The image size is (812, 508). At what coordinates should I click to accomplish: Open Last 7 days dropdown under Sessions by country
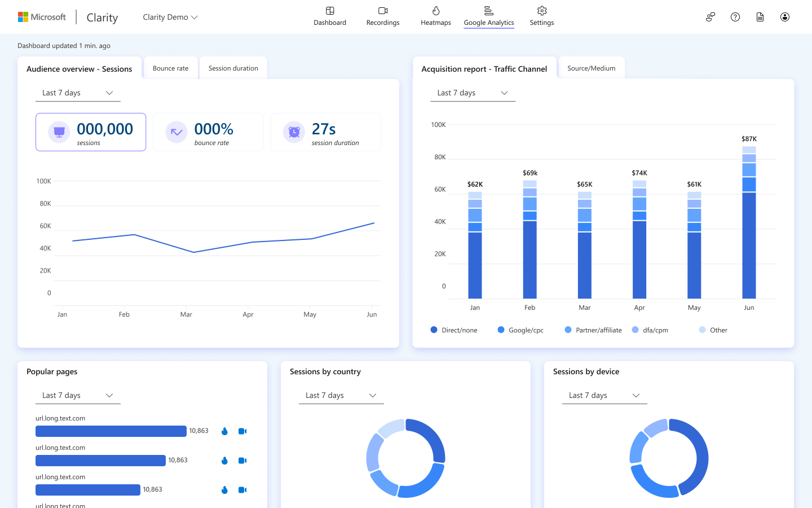(341, 395)
